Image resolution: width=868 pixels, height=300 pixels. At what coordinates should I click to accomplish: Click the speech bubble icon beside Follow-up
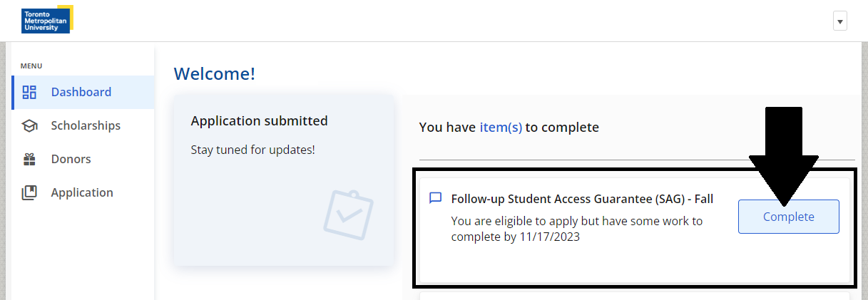click(435, 199)
